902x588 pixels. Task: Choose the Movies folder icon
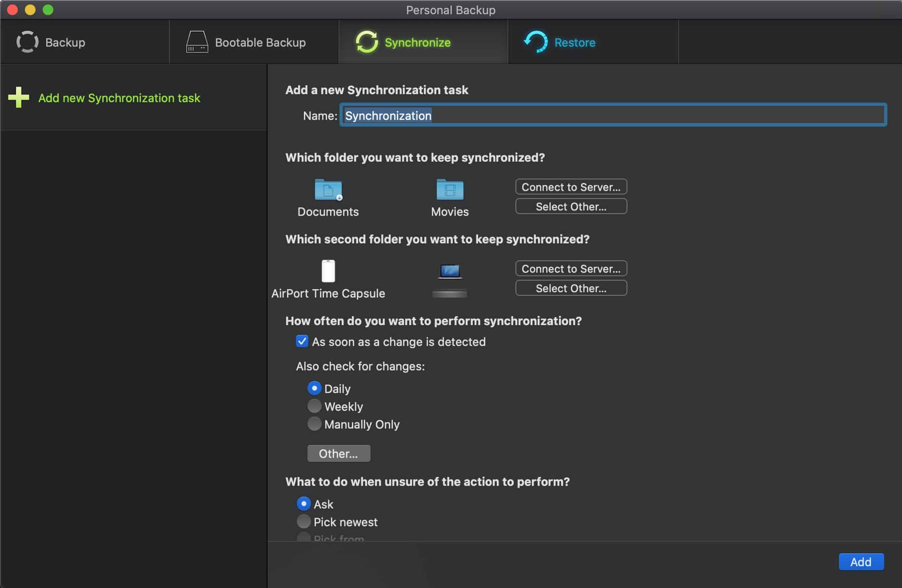pyautogui.click(x=450, y=190)
